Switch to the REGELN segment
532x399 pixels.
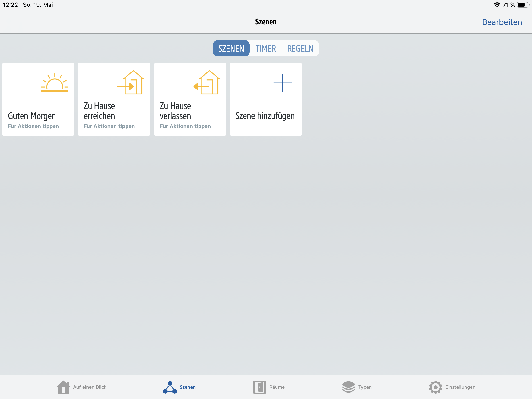[x=300, y=49]
